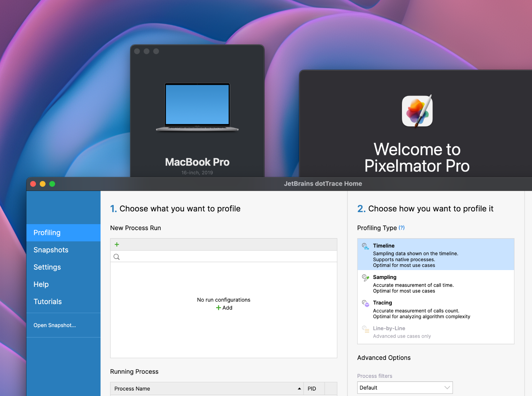
Task: Click 'Supports native processes.' text
Action: pos(404,260)
